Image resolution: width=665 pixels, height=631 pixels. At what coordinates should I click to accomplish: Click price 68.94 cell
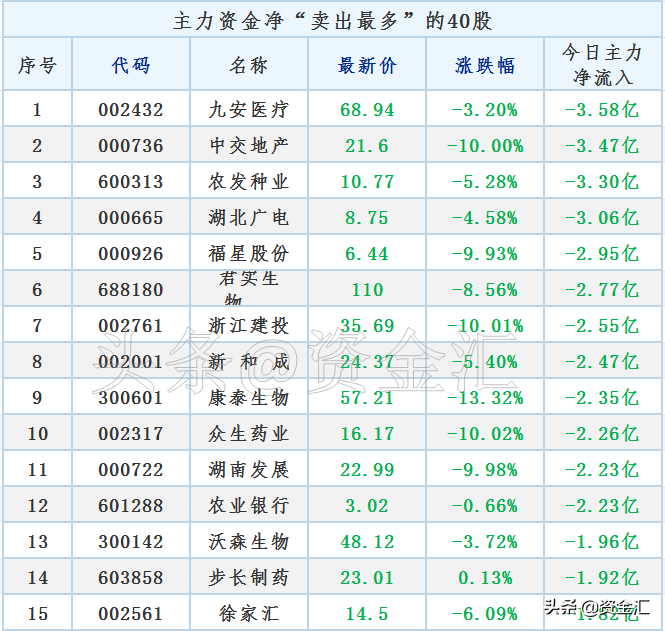pos(367,110)
